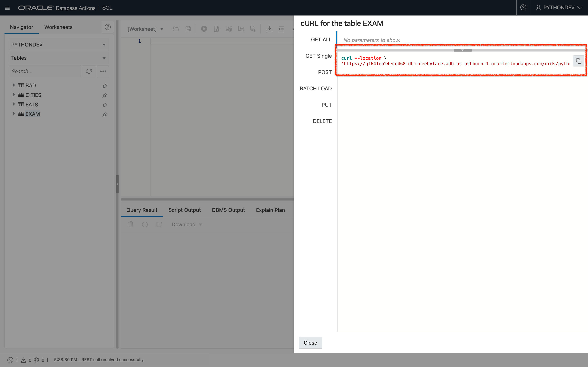The image size is (588, 367).
Task: Open more actions in the Navigator panel
Action: click(x=103, y=71)
